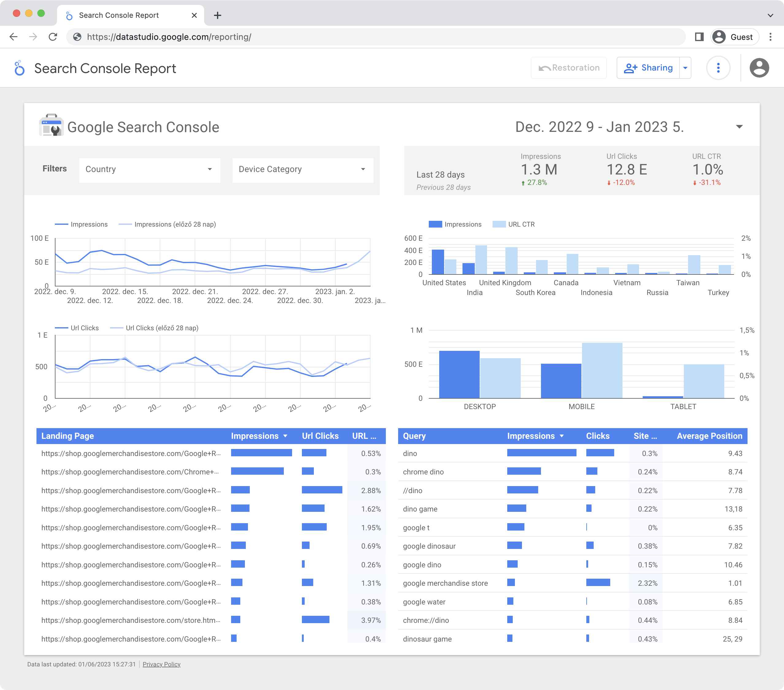Click the Google Search Console toolbox icon
Viewport: 784px width, 690px height.
[51, 125]
